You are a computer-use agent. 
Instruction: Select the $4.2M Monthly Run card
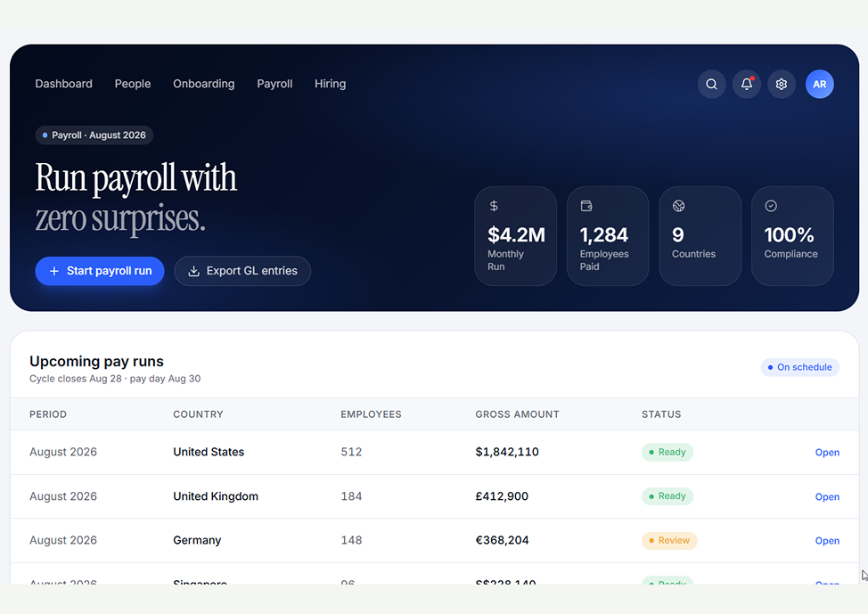[x=515, y=236]
